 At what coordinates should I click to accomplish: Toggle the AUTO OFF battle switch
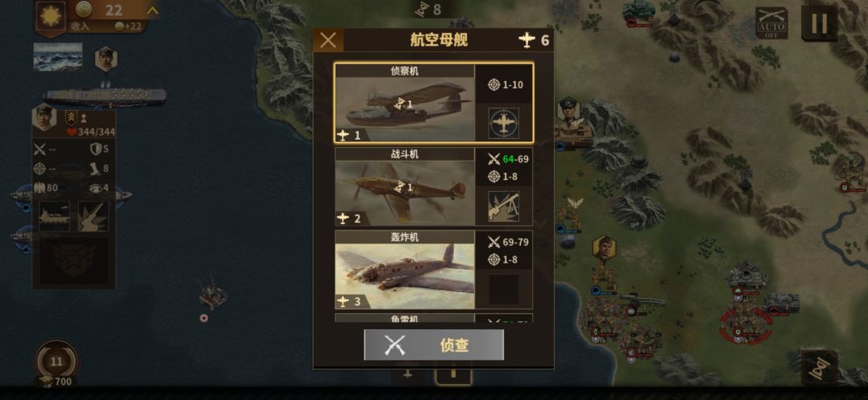click(x=772, y=22)
